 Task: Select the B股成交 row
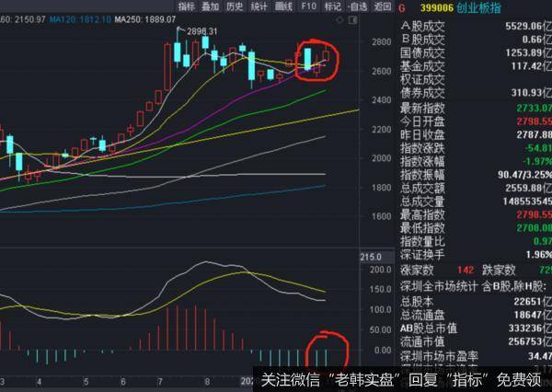[476, 39]
